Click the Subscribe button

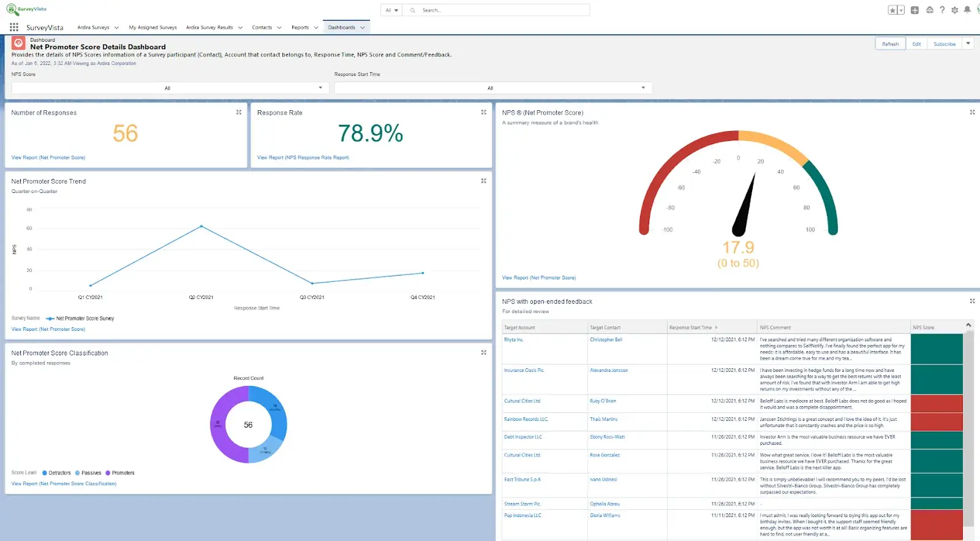944,44
